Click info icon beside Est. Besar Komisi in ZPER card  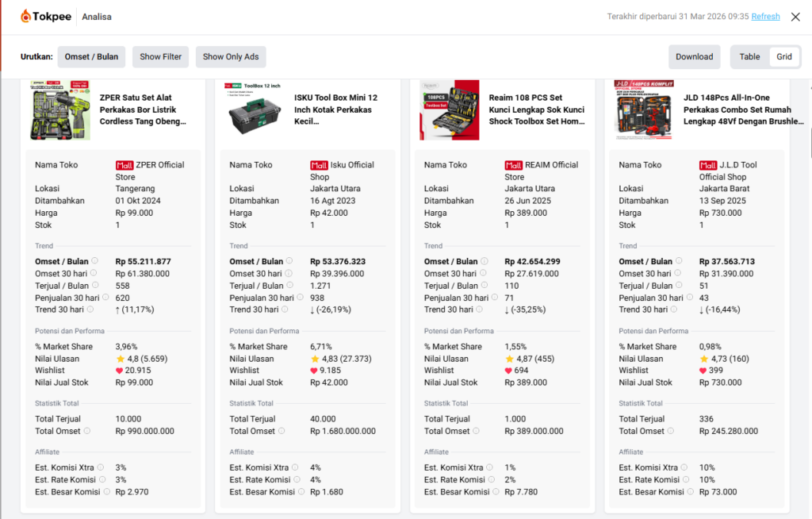pos(107,491)
